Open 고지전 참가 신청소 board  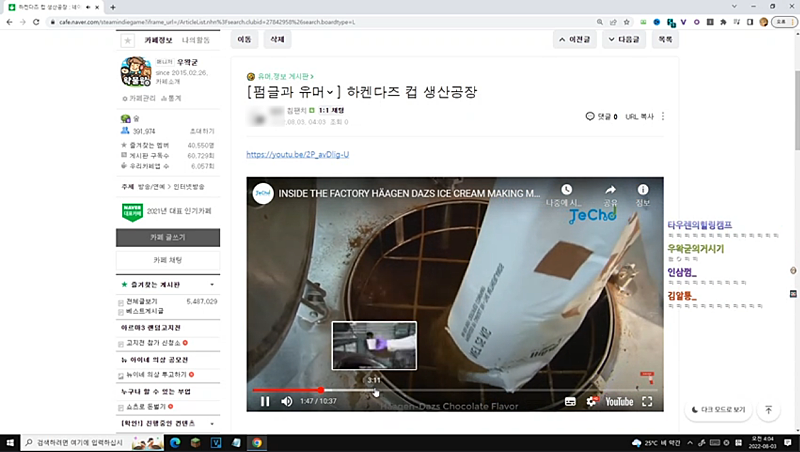coord(153,343)
